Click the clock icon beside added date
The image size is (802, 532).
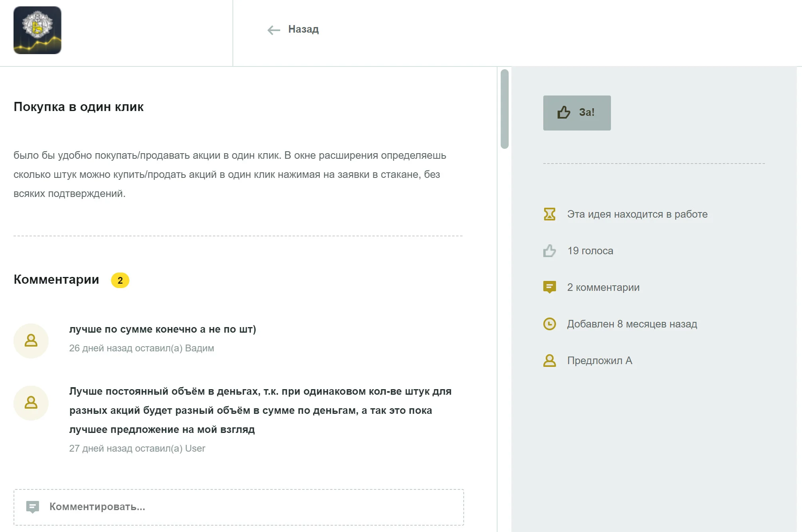pyautogui.click(x=549, y=324)
